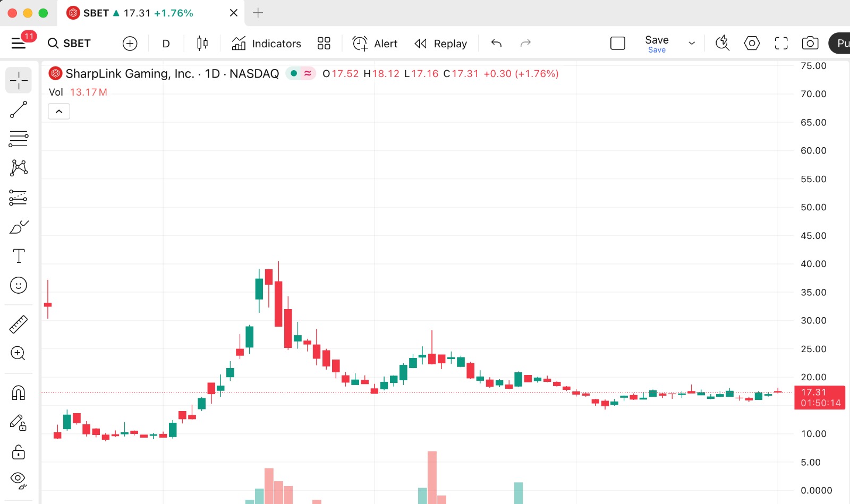Create an Alert for this symbol
Image resolution: width=850 pixels, height=504 pixels.
(x=376, y=44)
